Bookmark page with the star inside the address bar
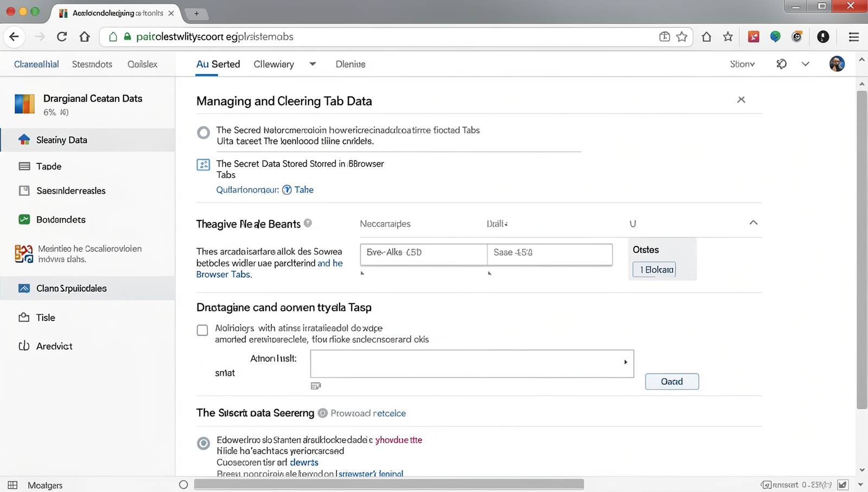Image resolution: width=868 pixels, height=492 pixels. pyautogui.click(x=682, y=37)
